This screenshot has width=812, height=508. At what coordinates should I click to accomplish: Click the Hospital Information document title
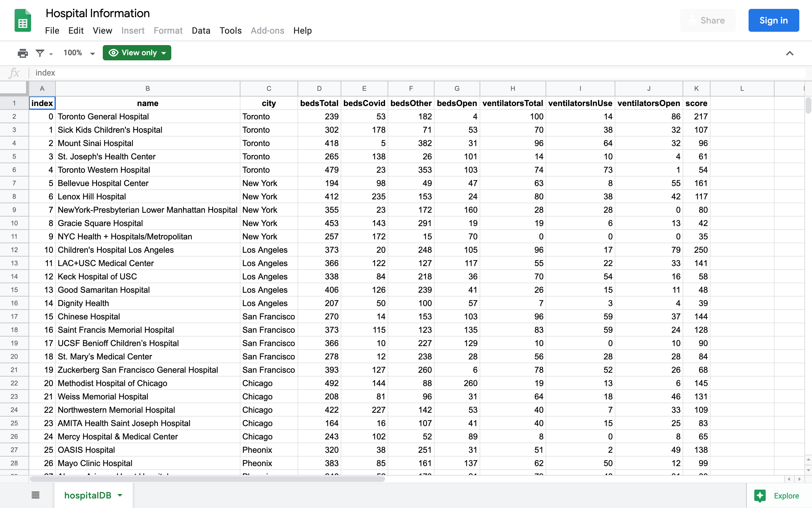pyautogui.click(x=98, y=13)
